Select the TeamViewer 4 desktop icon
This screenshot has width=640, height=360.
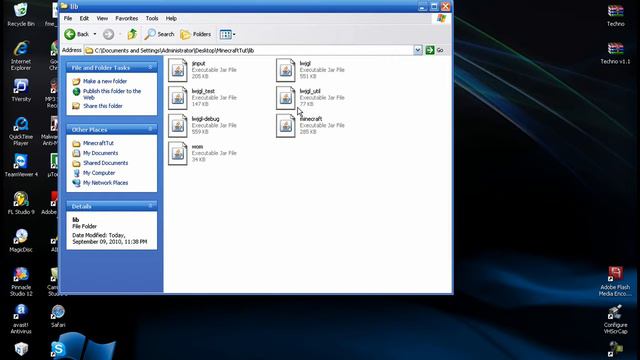pos(21,166)
